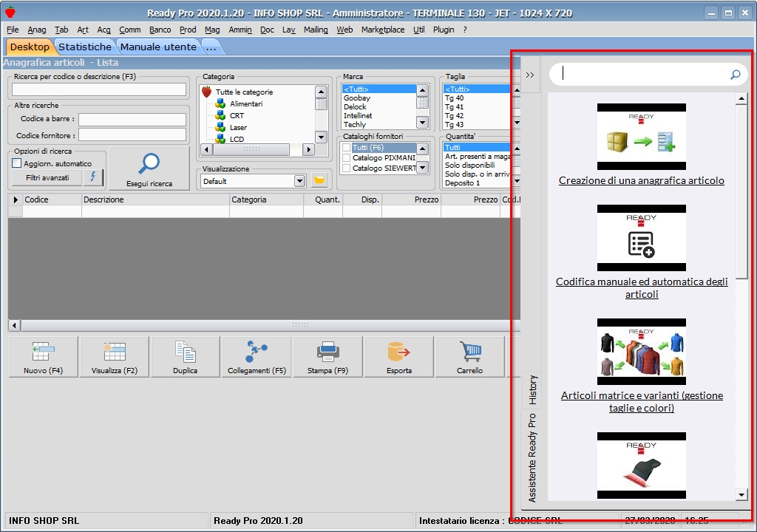Open Collegamenti (F5) links icon
Screen dimensions: 757x532
coord(257,352)
